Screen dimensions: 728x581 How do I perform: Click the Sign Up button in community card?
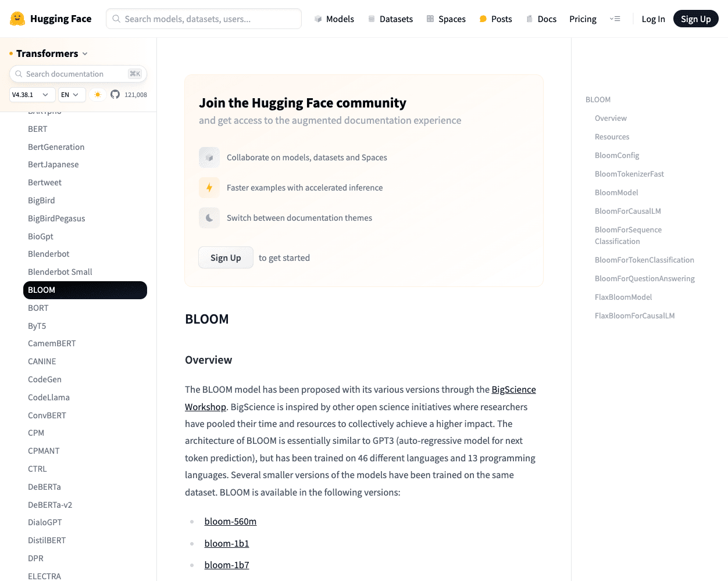pos(226,257)
